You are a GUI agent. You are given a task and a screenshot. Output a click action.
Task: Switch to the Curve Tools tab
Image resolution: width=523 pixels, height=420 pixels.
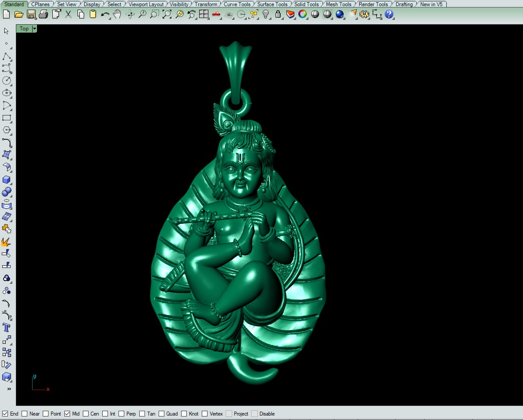tap(237, 4)
